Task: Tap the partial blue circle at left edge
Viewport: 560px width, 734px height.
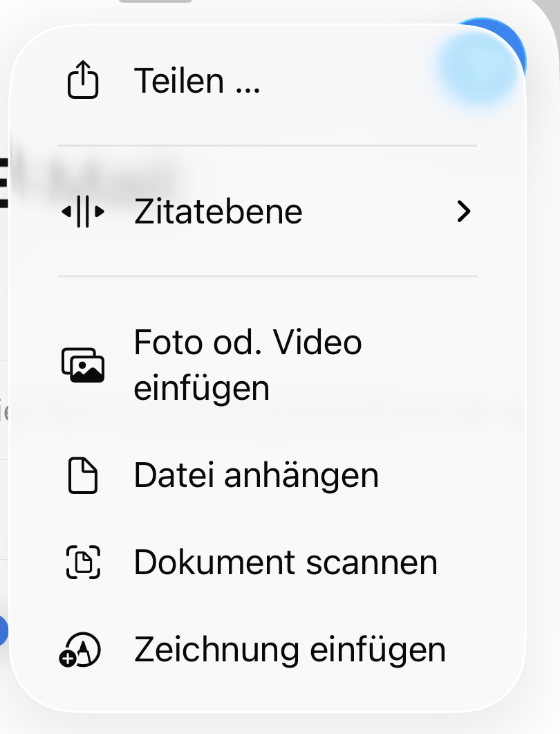Action: click(x=3, y=631)
